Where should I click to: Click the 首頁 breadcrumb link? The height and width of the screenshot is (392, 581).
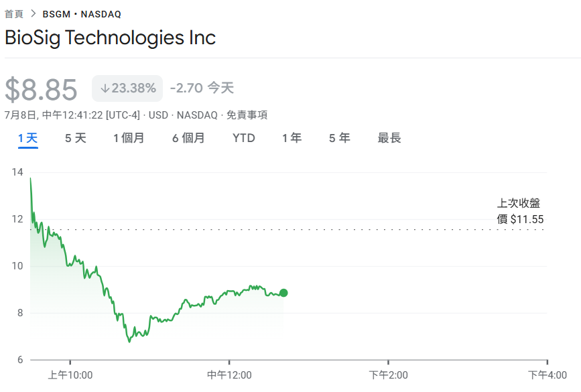[x=14, y=14]
